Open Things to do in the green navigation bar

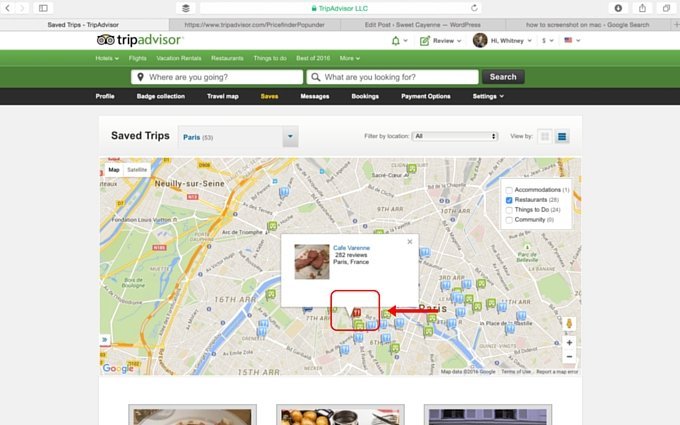click(270, 58)
